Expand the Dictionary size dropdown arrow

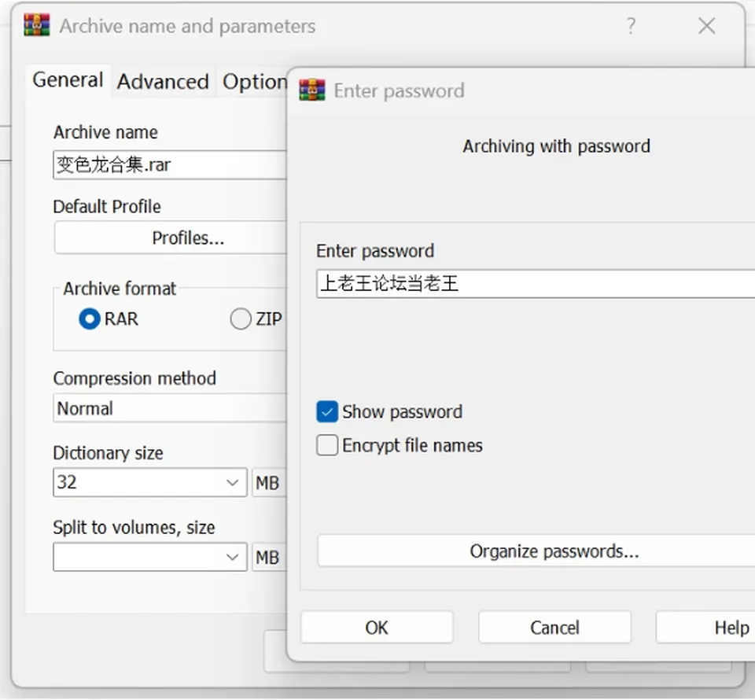click(233, 482)
